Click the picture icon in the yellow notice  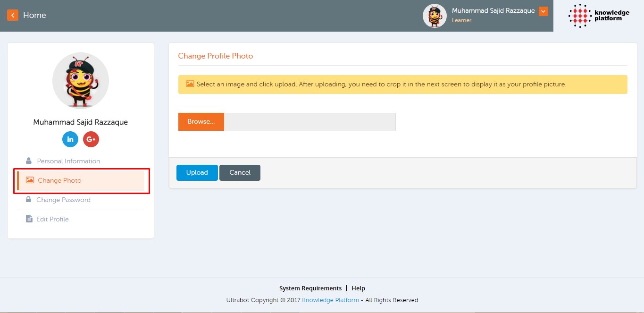[x=190, y=84]
